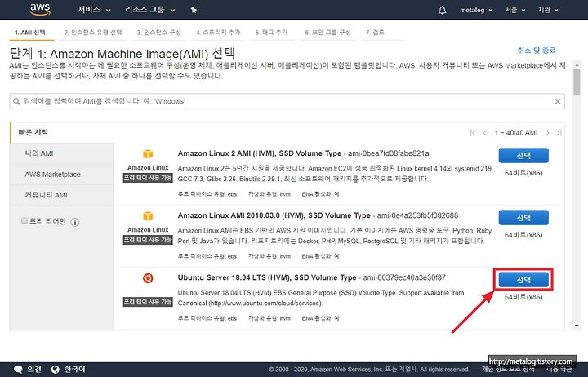Click the Ubuntu logo icon

coord(148,278)
